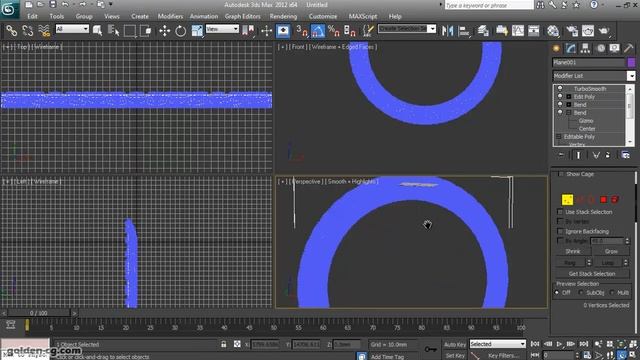Click the Render Production teapot icon
The height and width of the screenshot is (360, 640).
(x=604, y=31)
